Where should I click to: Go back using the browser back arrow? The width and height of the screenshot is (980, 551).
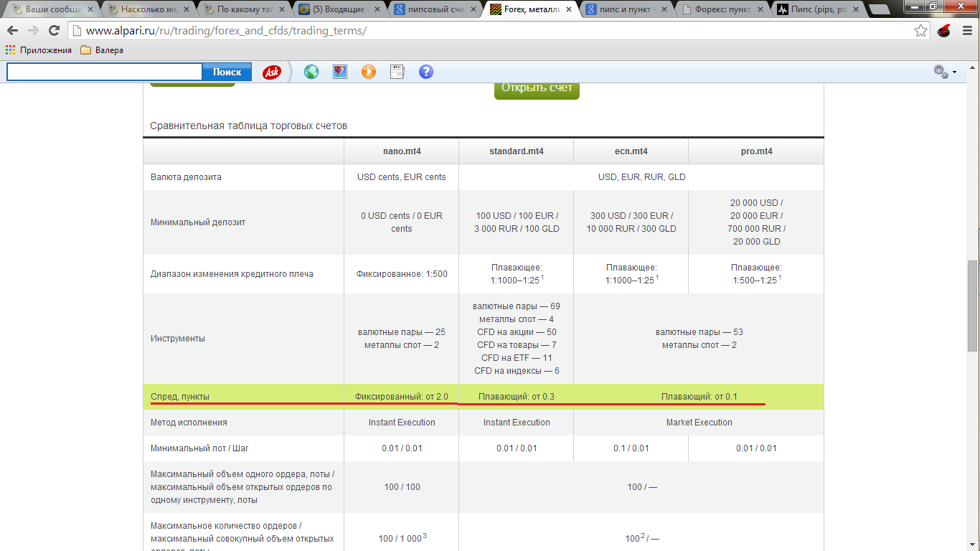coord(13,31)
